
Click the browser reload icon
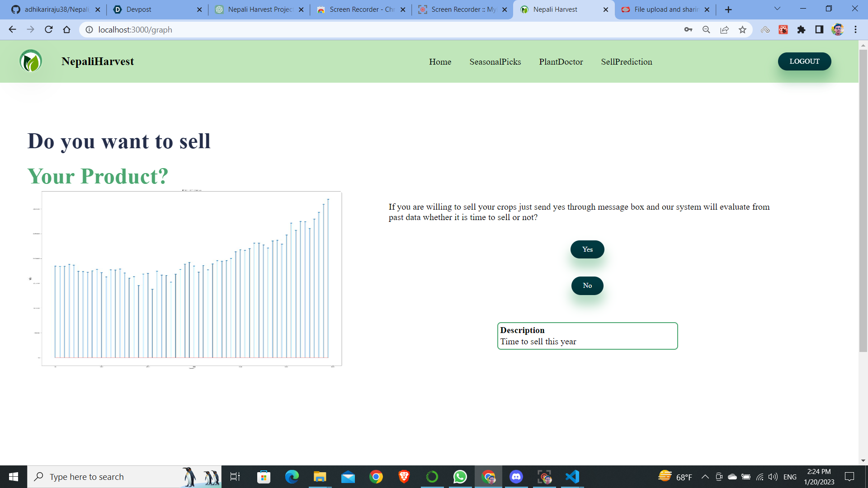pyautogui.click(x=49, y=30)
